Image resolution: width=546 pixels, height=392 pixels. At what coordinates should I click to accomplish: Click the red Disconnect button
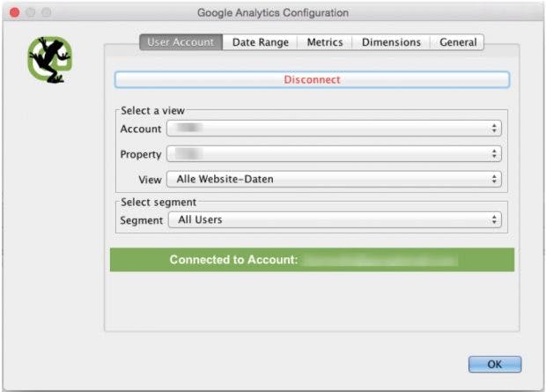tap(312, 79)
